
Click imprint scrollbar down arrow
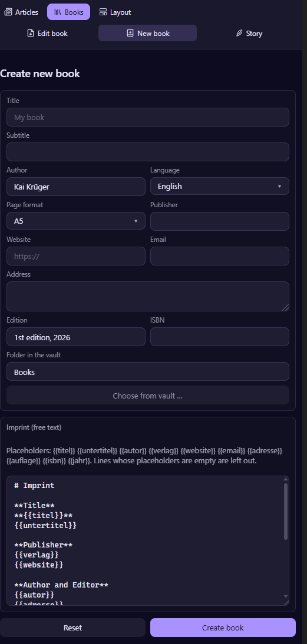286,596
